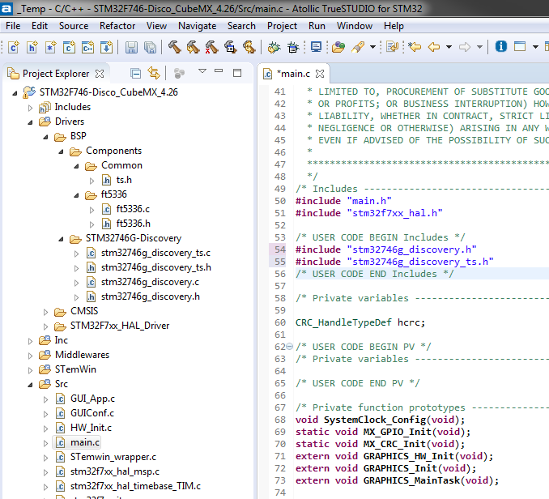Click the chip configure debug icon
This screenshot has height=499, width=549.
[x=293, y=47]
